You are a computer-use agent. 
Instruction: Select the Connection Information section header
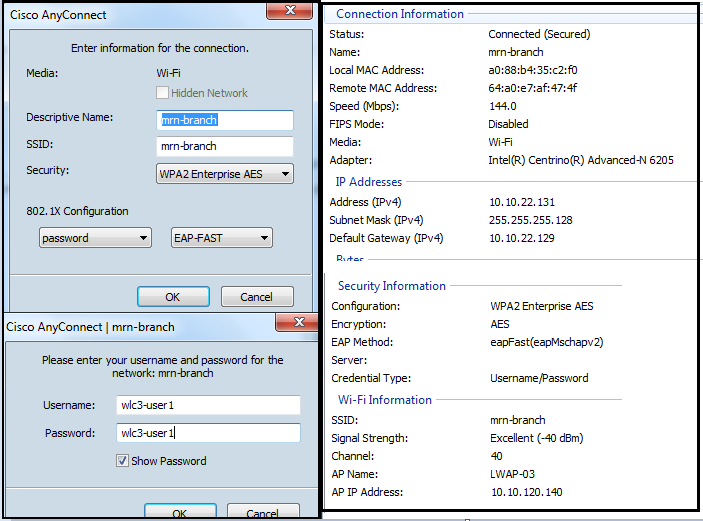[399, 14]
